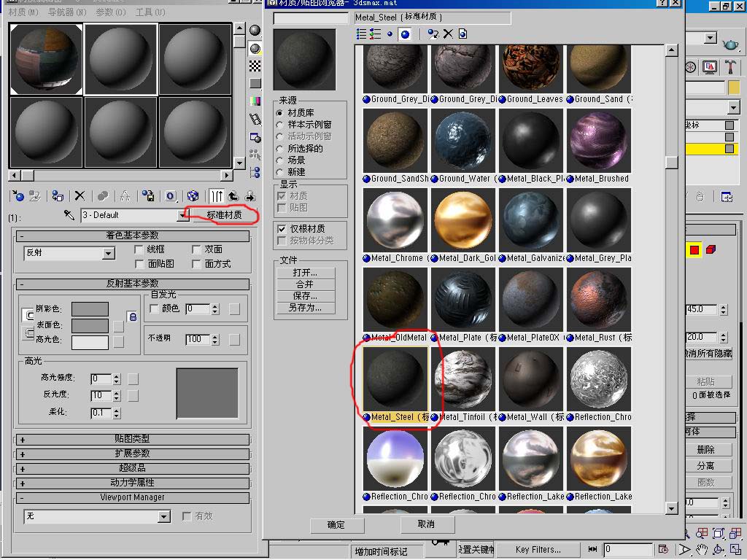Viewport: 747px width, 560px height.
Task: Click Delete From Library X icon
Action: click(x=448, y=34)
